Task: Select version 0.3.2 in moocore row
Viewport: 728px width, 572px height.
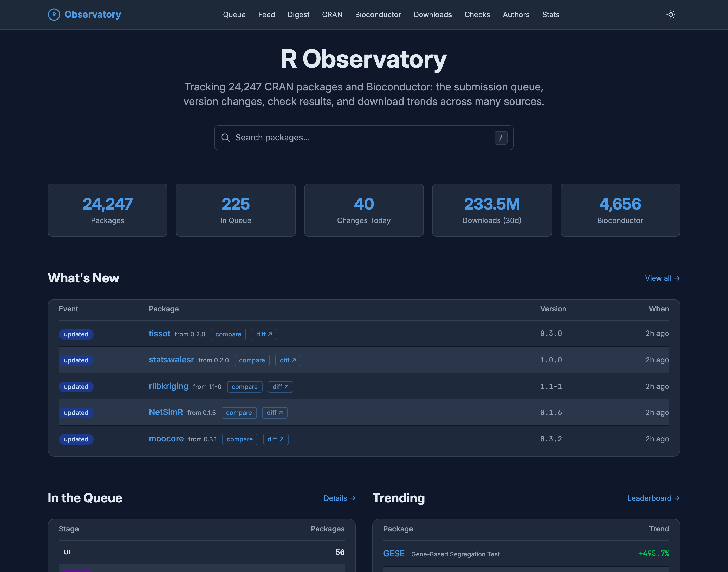Action: click(x=551, y=439)
